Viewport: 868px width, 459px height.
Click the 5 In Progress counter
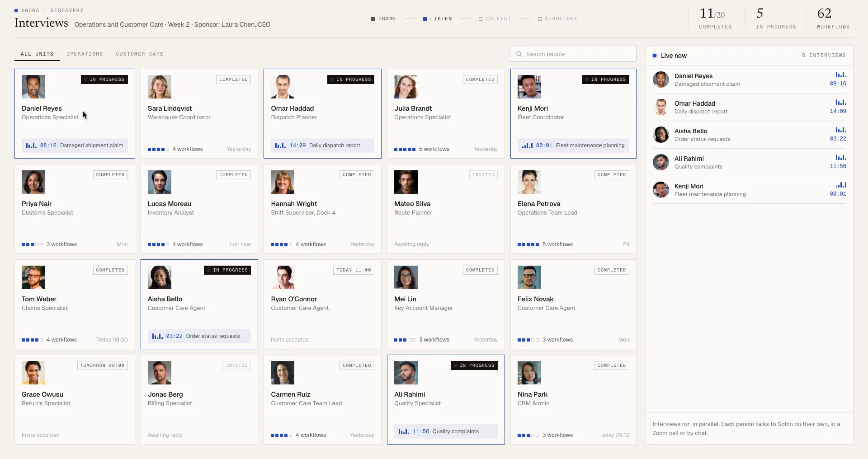pyautogui.click(x=776, y=19)
